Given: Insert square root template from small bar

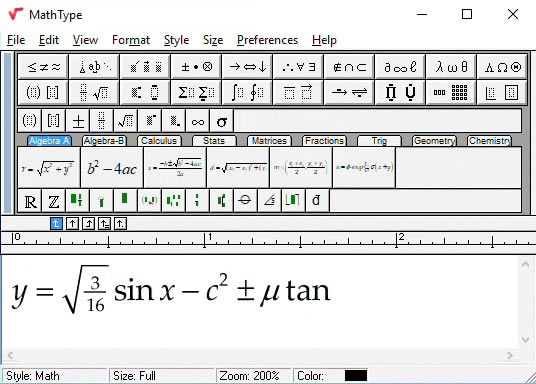Looking at the screenshot, I should coord(126,121).
